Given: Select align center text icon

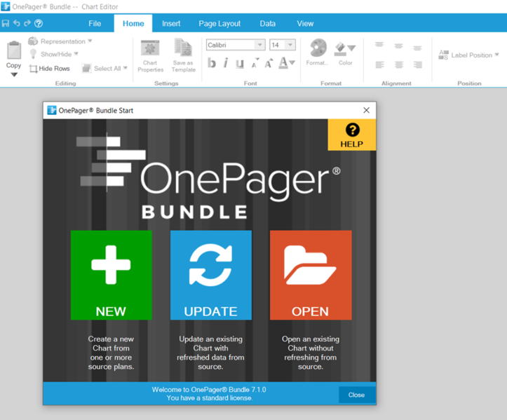Looking at the screenshot, I should (399, 65).
